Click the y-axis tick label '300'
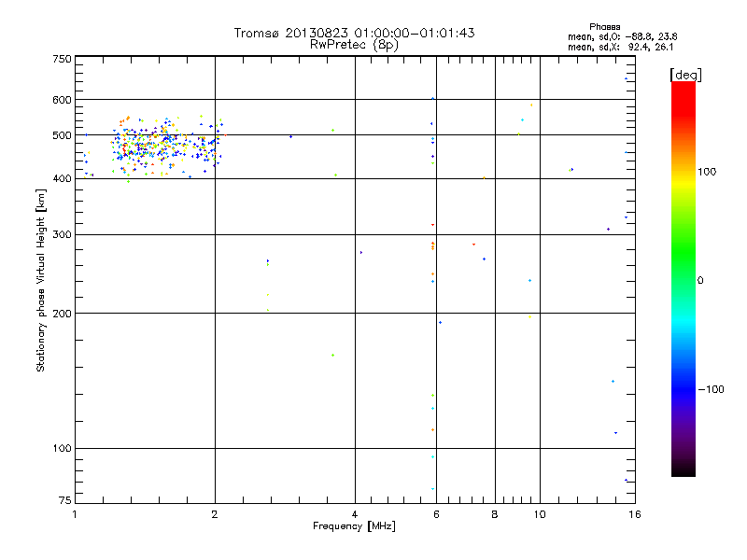747x560 pixels. coord(62,235)
